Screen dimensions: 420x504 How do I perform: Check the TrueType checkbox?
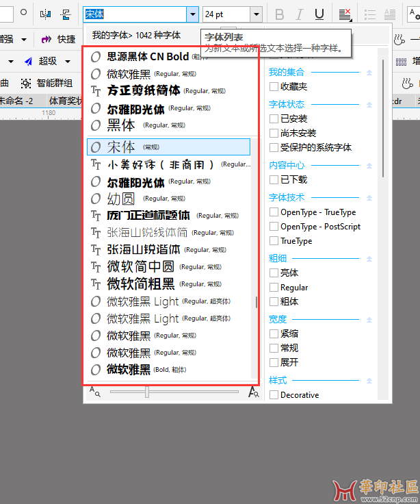click(274, 241)
